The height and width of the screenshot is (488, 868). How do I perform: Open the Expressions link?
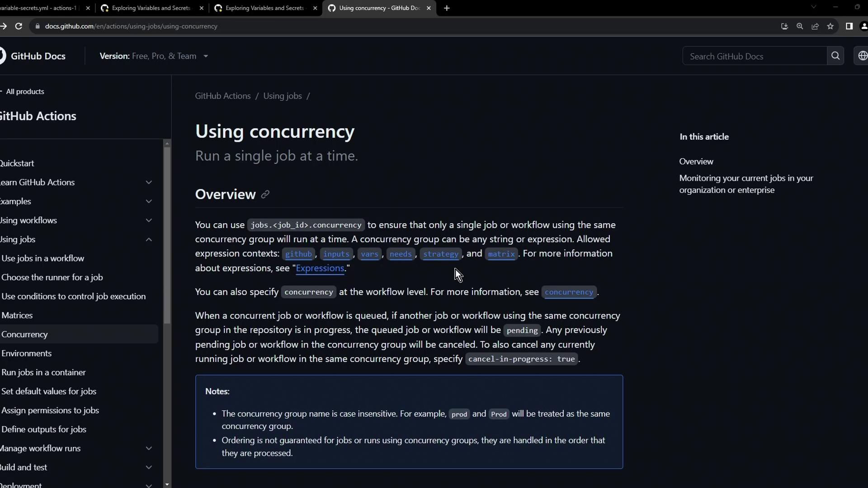tap(320, 268)
